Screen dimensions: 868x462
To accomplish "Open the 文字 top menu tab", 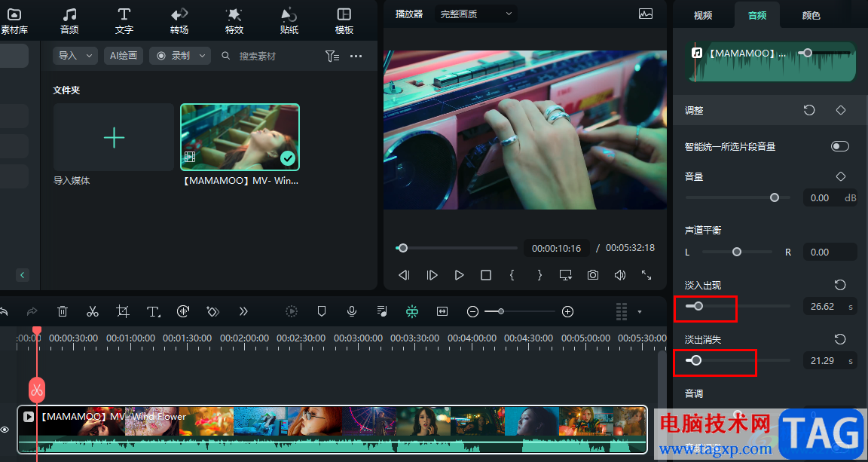I will (x=124, y=21).
